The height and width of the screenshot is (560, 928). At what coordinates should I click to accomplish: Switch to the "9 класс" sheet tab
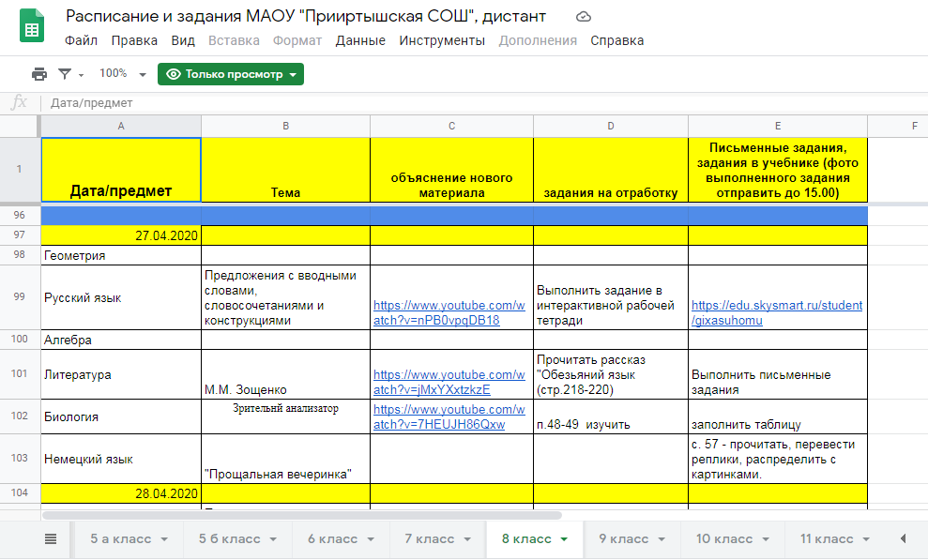pyautogui.click(x=624, y=539)
